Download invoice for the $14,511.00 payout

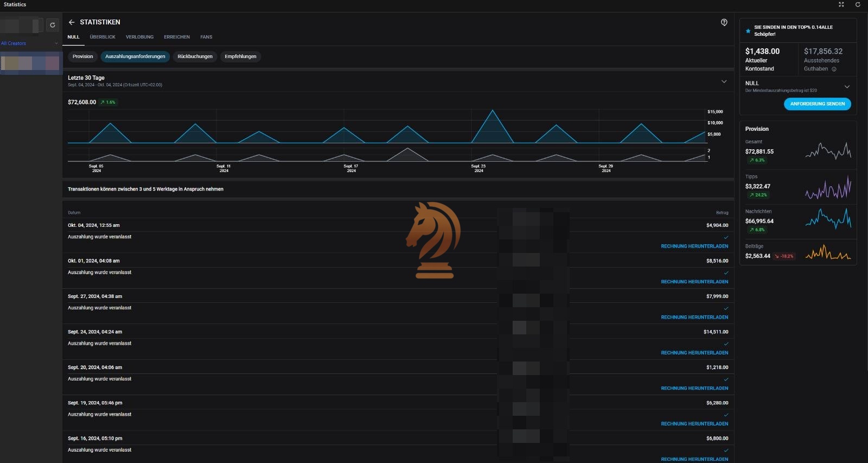click(x=694, y=353)
